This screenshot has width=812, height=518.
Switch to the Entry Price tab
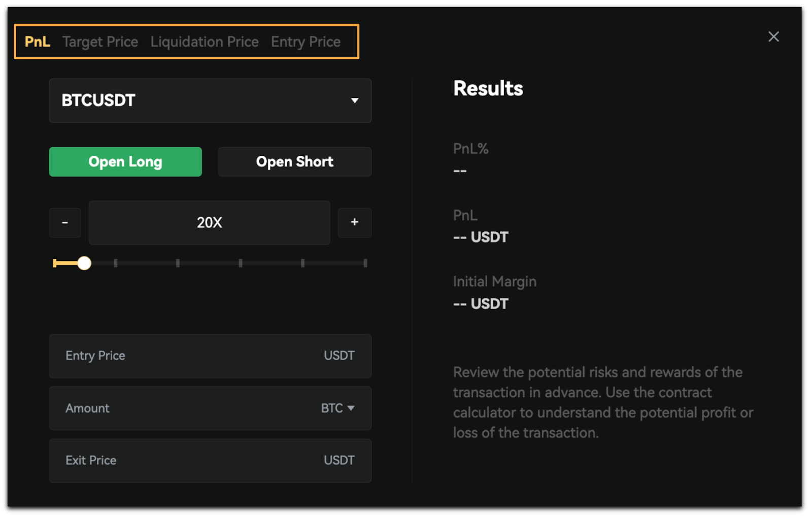(x=306, y=42)
